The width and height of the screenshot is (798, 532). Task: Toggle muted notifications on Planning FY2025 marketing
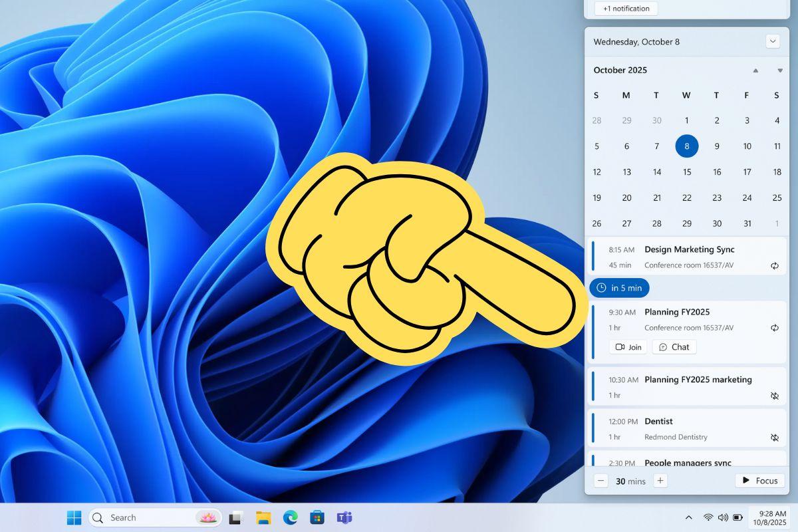point(775,395)
